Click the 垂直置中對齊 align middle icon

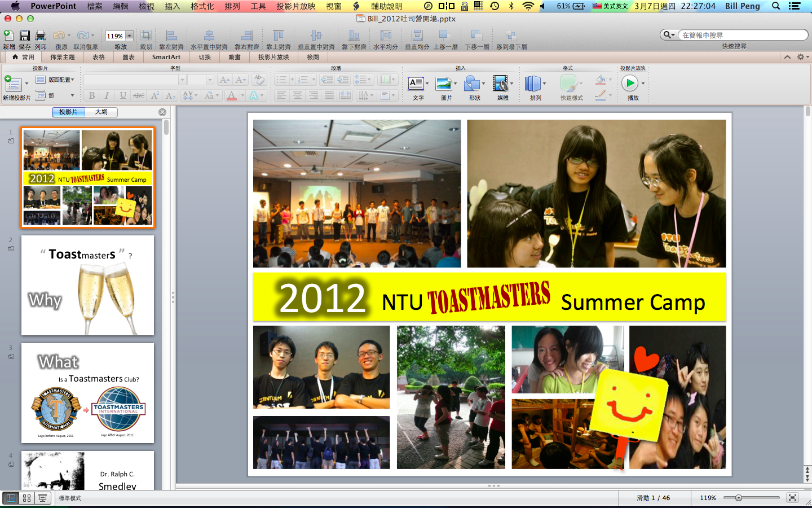316,36
